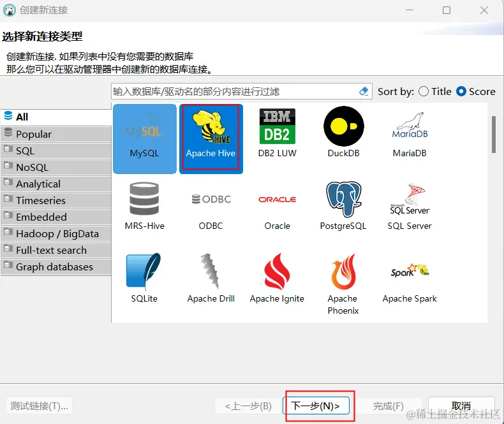Click the 上一步(B) back button
Image resolution: width=504 pixels, height=424 pixels.
pyautogui.click(x=248, y=406)
